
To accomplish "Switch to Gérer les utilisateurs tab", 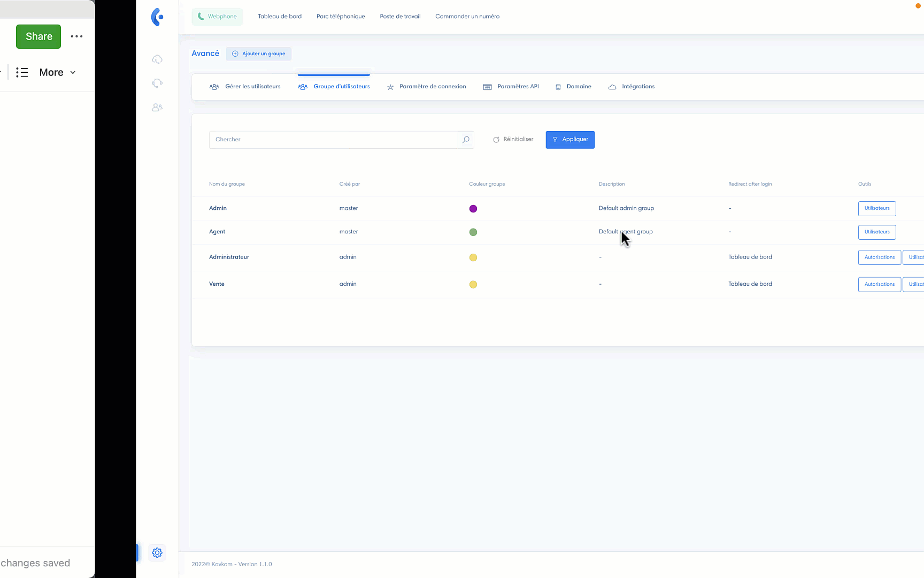I will (245, 87).
